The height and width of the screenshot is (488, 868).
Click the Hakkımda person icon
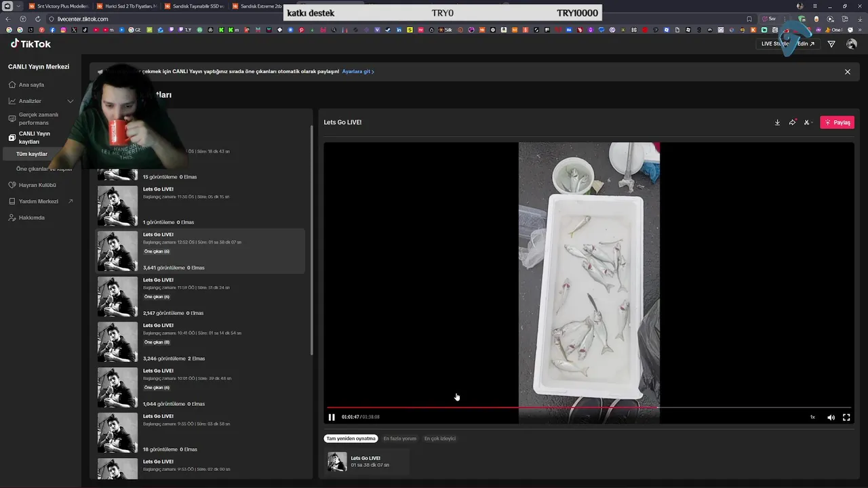pos(12,218)
